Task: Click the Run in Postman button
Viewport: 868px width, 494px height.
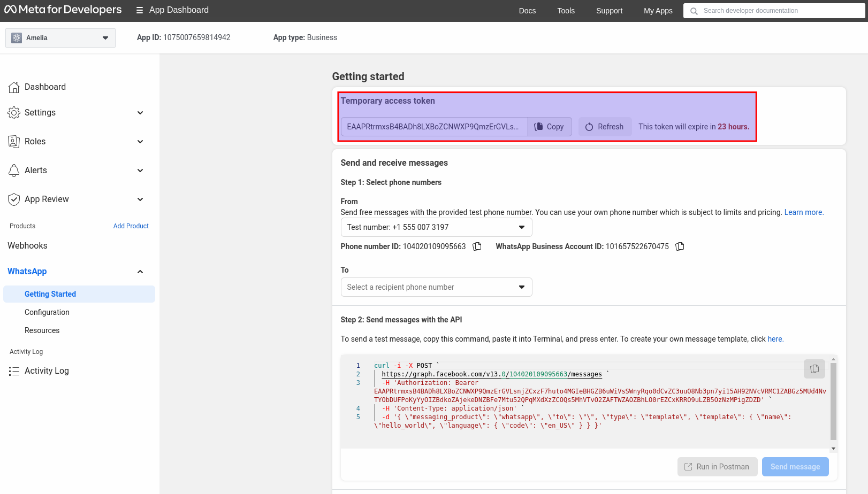Action: pos(717,467)
